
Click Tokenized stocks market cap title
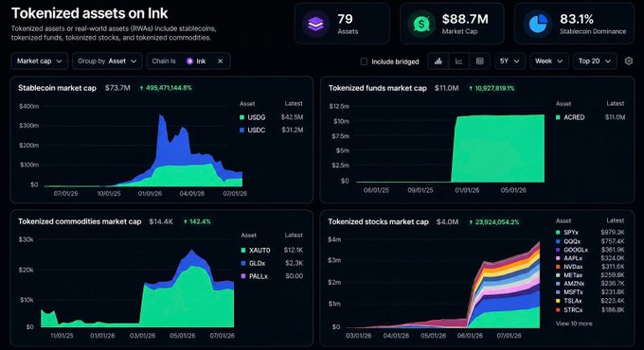pos(378,222)
